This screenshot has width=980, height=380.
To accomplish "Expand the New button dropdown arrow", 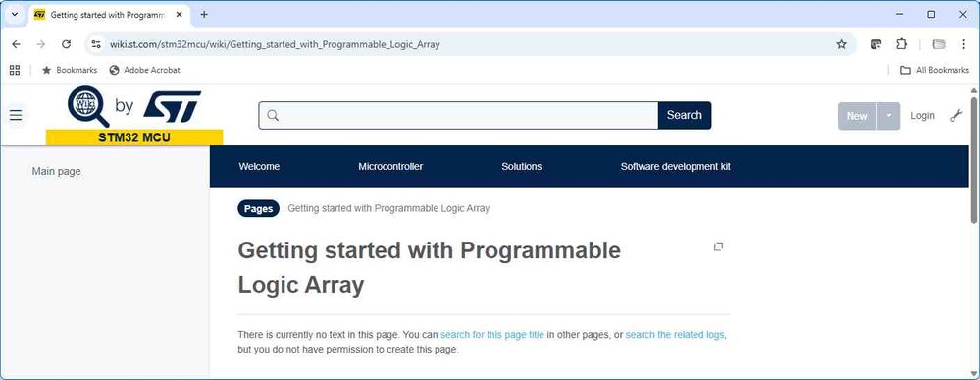I will pos(888,116).
